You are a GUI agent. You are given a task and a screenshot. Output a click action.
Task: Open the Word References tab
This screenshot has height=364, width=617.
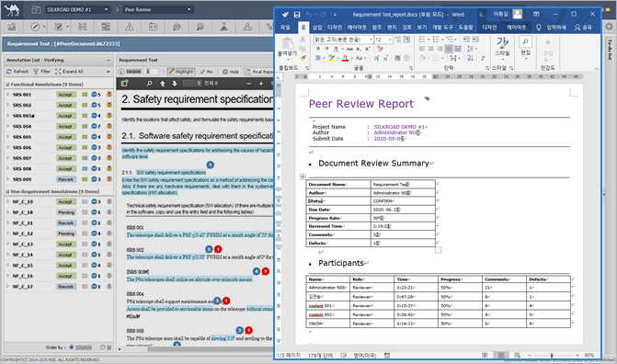[377, 28]
